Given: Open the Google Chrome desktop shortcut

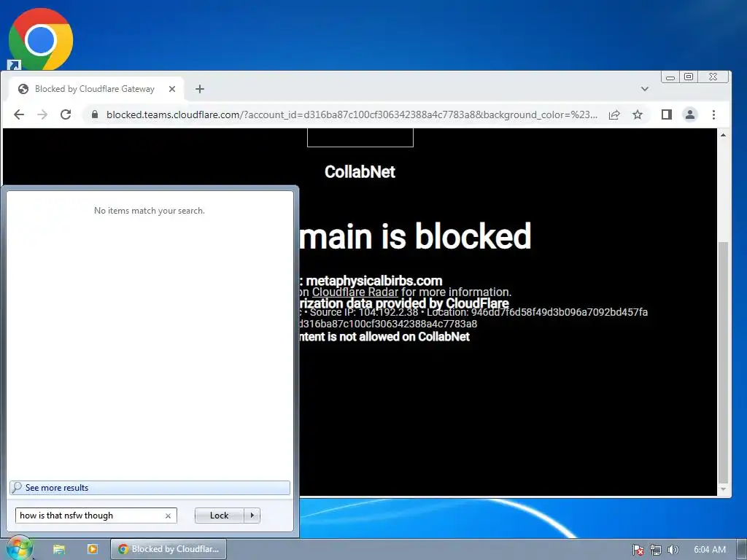Looking at the screenshot, I should tap(40, 39).
